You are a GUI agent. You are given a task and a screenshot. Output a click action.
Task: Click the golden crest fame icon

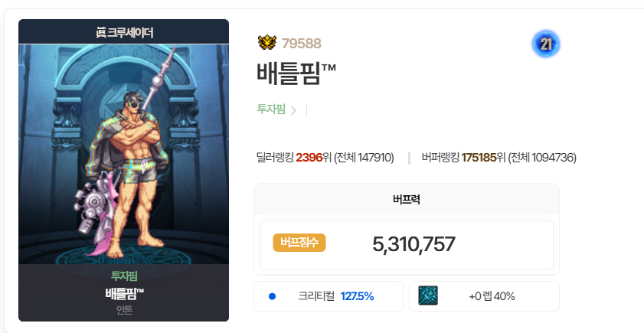pos(267,43)
